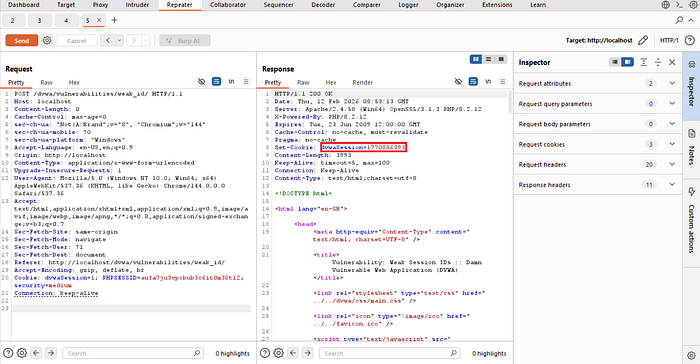Switch to the Intruder tab
Image resolution: width=700 pixels, height=364 pixels.
(x=137, y=5)
